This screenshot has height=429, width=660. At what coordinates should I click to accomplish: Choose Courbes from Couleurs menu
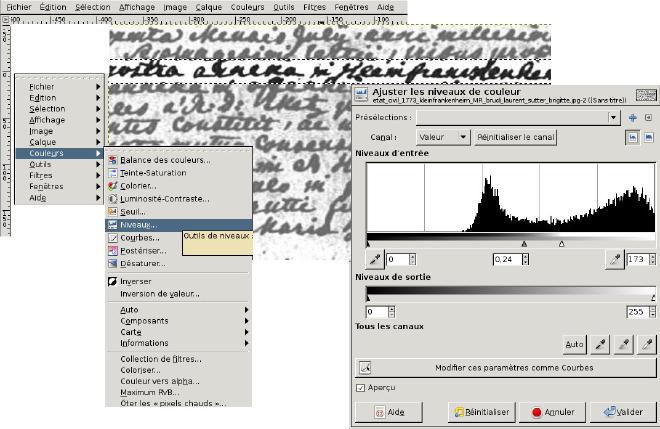[x=140, y=238]
